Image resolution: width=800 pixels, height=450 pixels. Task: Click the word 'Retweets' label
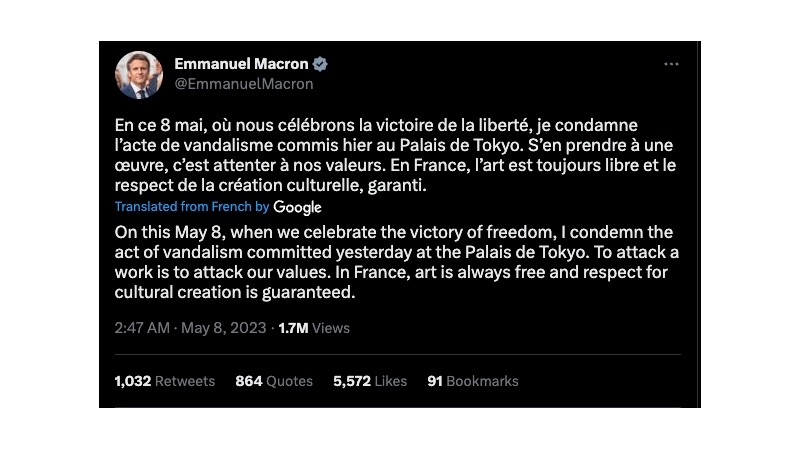[x=184, y=381]
